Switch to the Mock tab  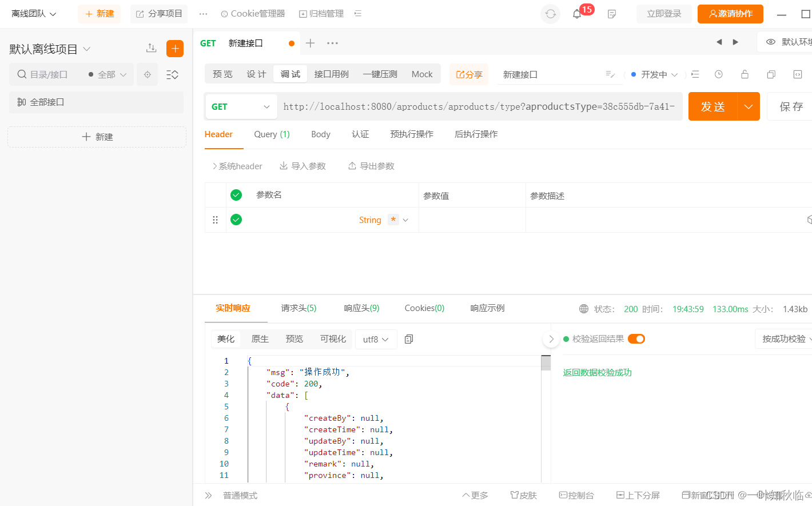click(422, 74)
